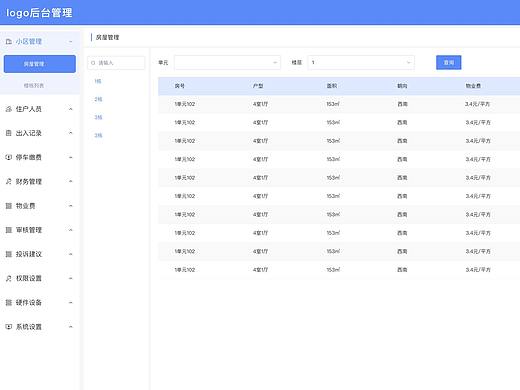The width and height of the screenshot is (520, 390).
Task: Click the 房屋管理 page title
Action: pos(107,37)
